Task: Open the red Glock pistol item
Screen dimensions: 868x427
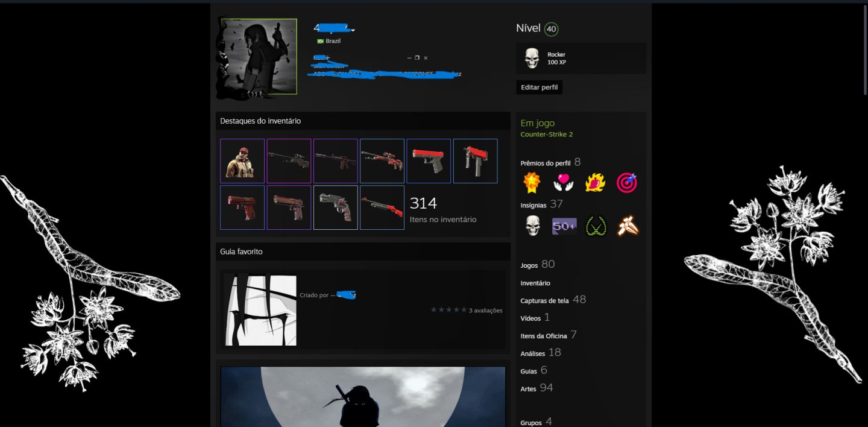Action: [429, 161]
